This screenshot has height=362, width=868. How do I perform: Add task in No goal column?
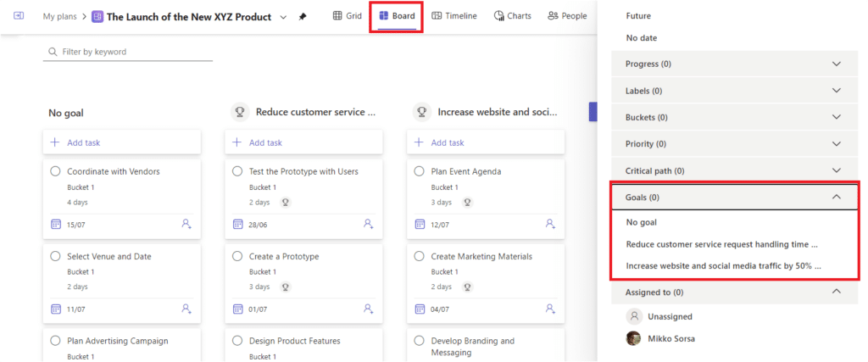(122, 142)
